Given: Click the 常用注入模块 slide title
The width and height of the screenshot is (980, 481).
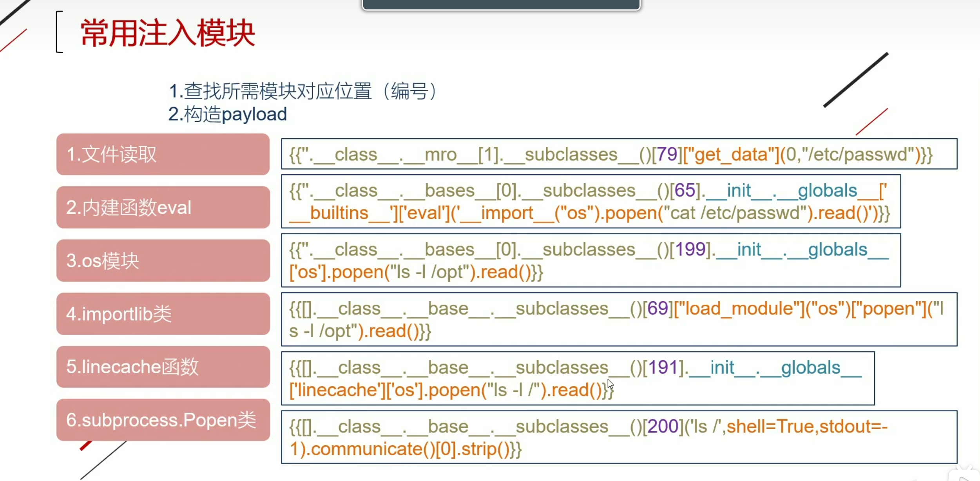Looking at the screenshot, I should point(168,33).
